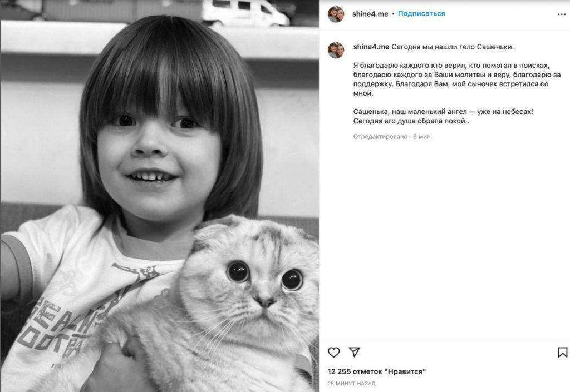View the 12 255 likes list

click(x=377, y=371)
